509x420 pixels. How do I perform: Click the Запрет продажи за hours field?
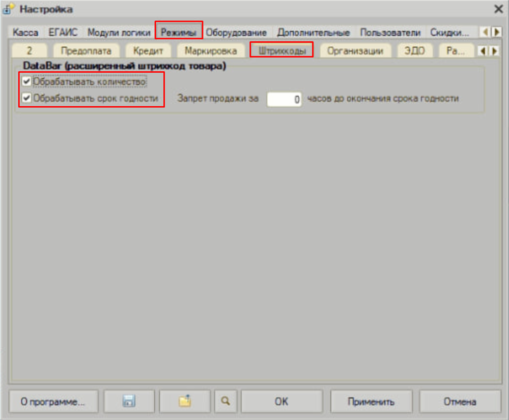pos(284,99)
